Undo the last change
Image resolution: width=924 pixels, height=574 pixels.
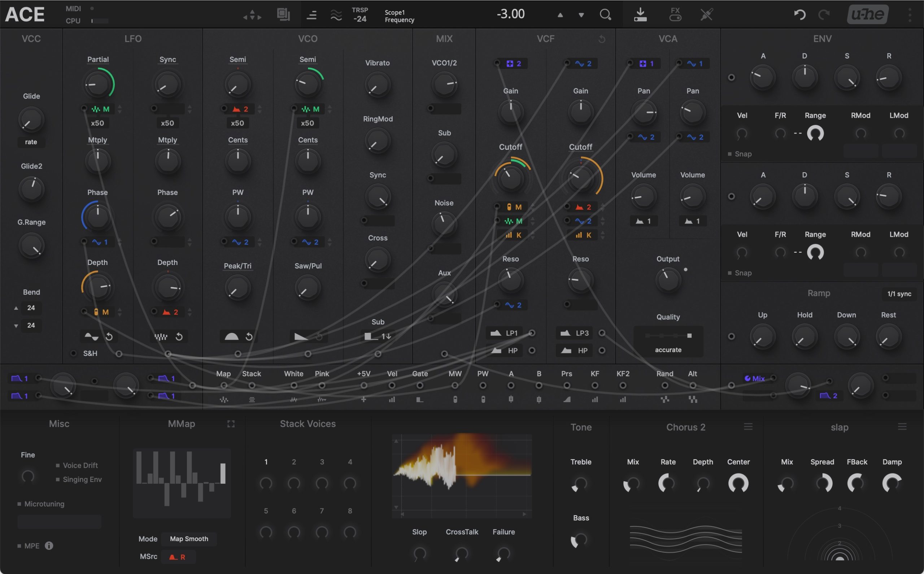tap(799, 14)
